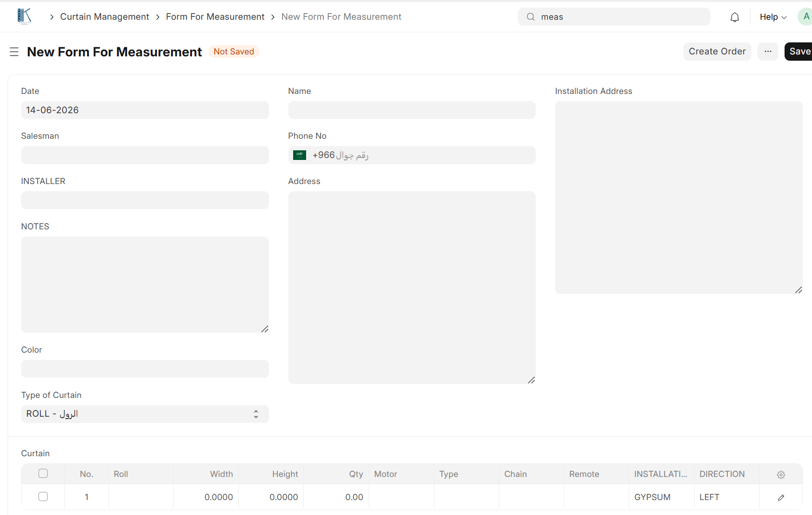Expand the Help menu

773,17
